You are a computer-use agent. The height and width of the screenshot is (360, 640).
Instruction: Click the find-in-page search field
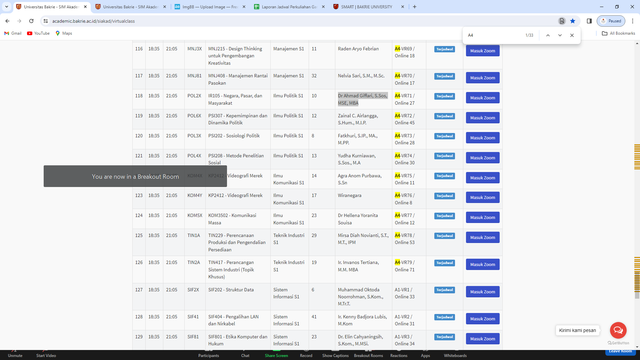[494, 36]
